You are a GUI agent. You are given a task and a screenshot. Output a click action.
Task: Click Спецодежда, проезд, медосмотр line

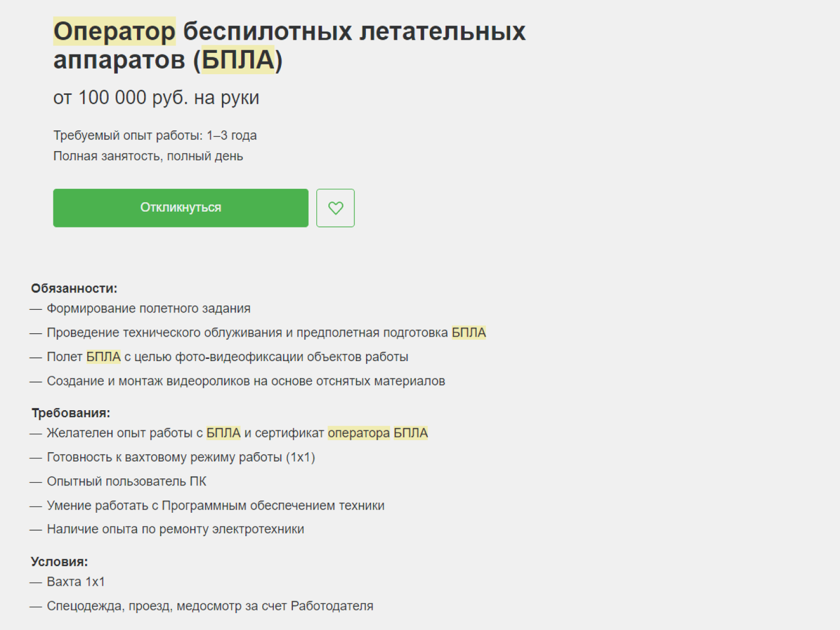point(210,606)
